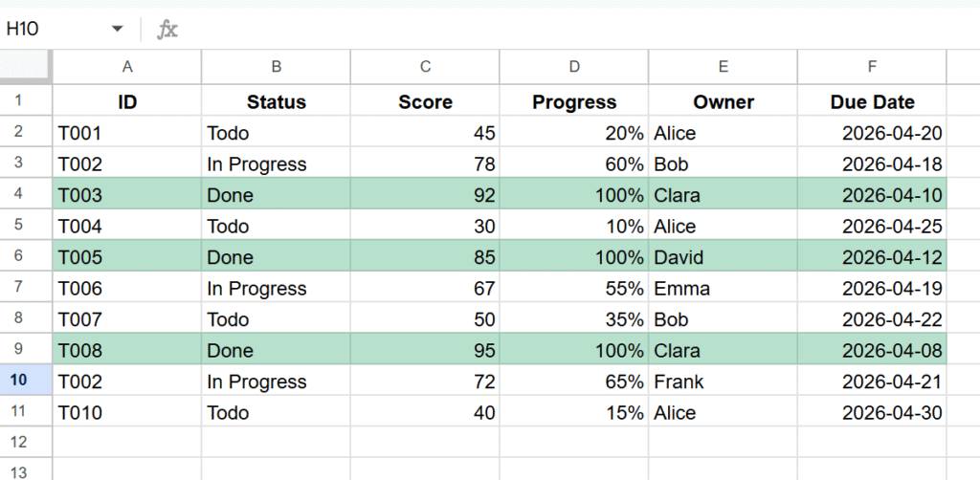980x480 pixels.
Task: Click the select-all corner box
Action: tap(26, 67)
